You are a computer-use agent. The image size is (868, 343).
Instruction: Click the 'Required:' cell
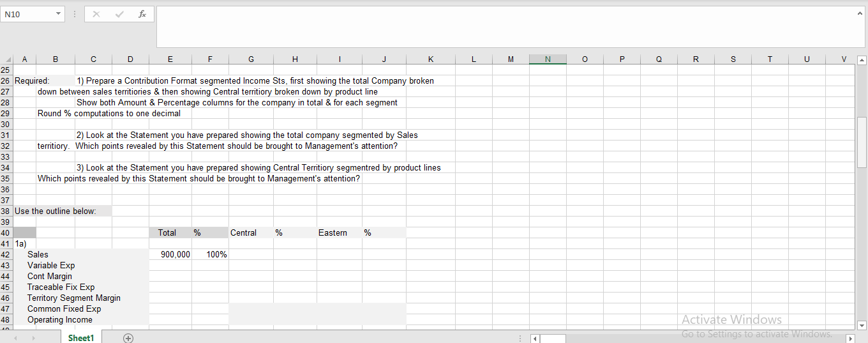[32, 81]
